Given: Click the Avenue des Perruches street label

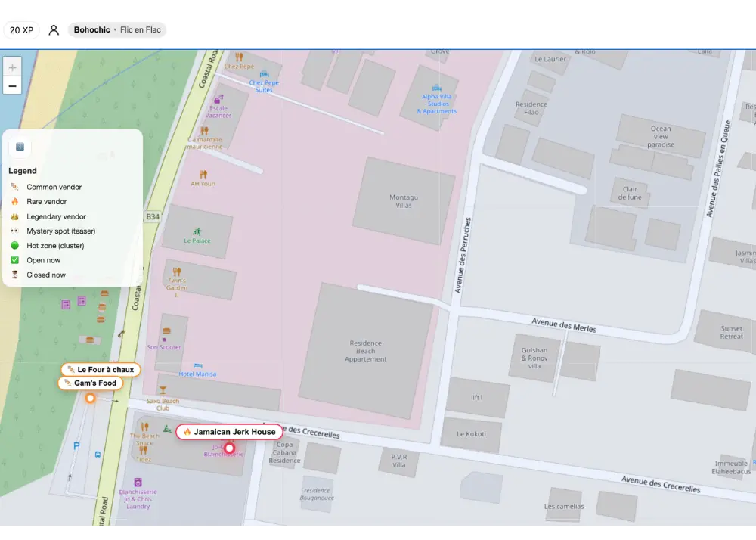Looking at the screenshot, I should click(463, 255).
